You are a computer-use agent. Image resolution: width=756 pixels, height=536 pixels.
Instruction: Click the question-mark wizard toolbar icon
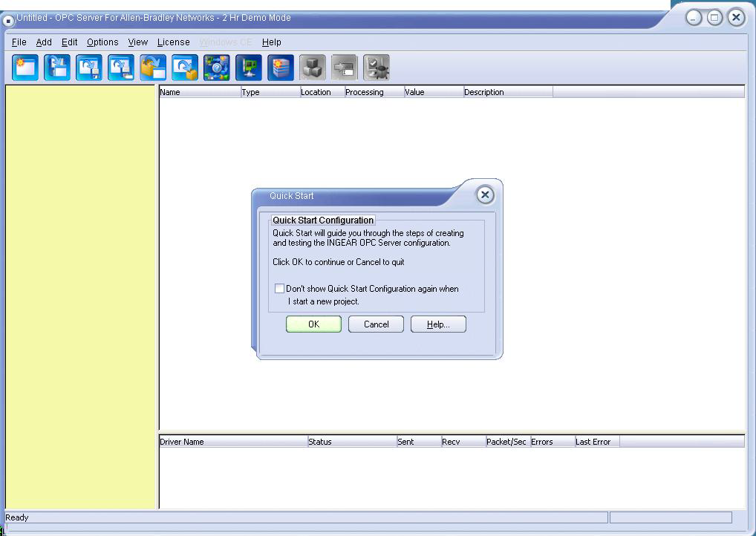[217, 68]
